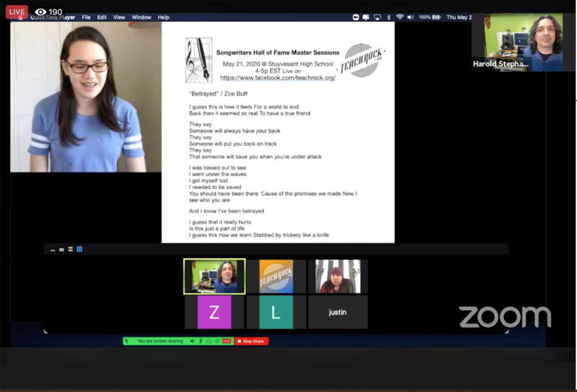Click lyric 'I guess that it really hurts'
Image resolution: width=577 pixels, height=392 pixels.
click(x=220, y=222)
